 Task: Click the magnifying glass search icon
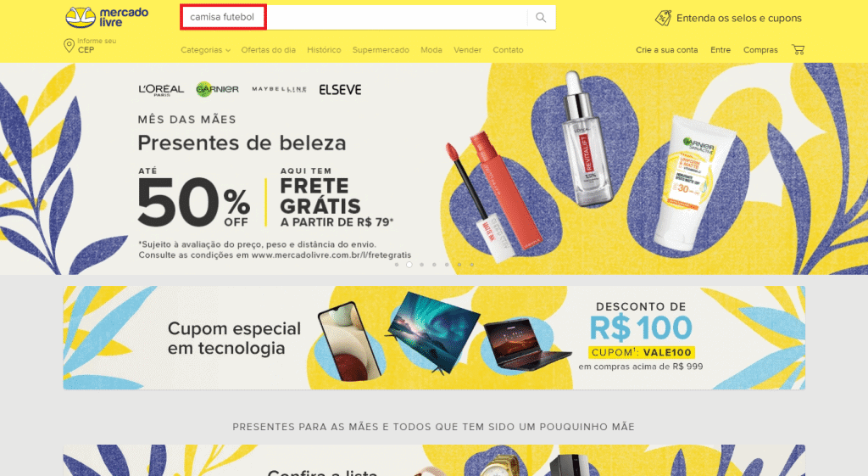(x=541, y=18)
